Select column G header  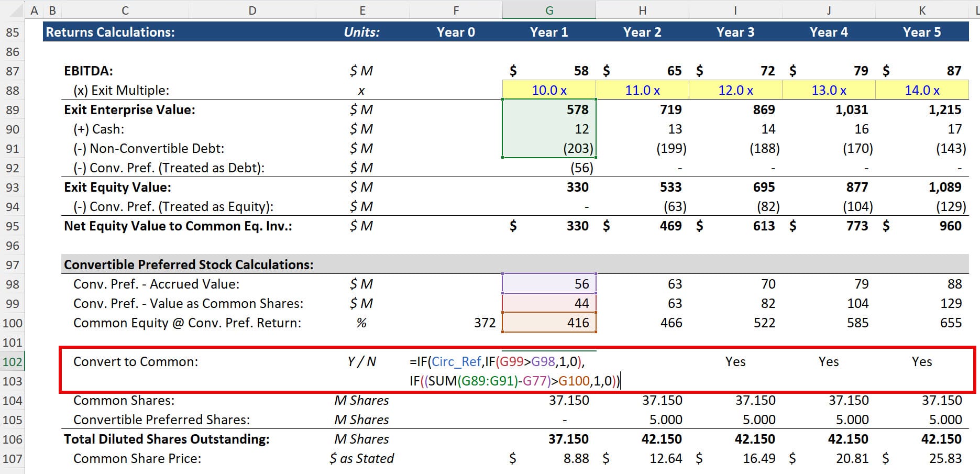click(548, 9)
